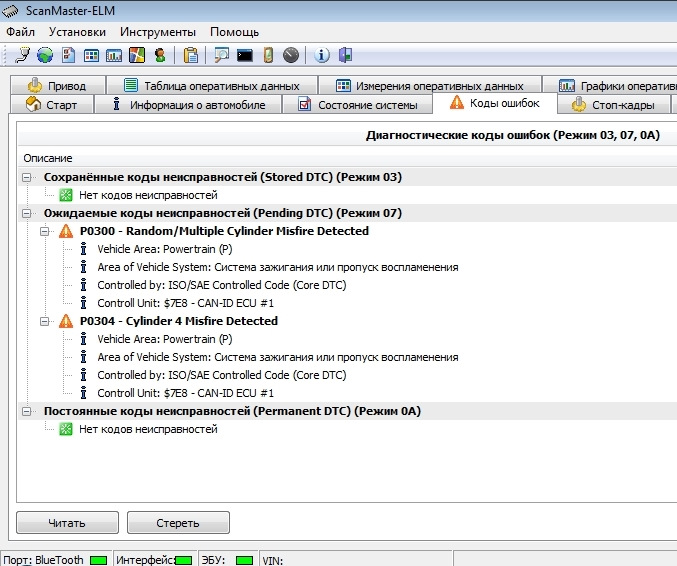The height and width of the screenshot is (566, 677).
Task: Click warning triangle icon beside P0304
Action: click(x=66, y=321)
